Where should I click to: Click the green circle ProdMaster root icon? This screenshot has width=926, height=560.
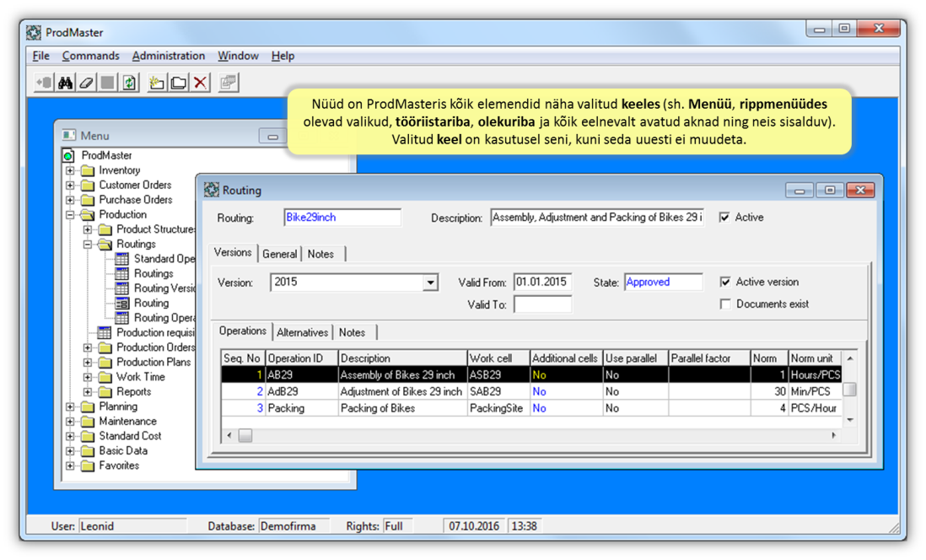click(x=68, y=156)
